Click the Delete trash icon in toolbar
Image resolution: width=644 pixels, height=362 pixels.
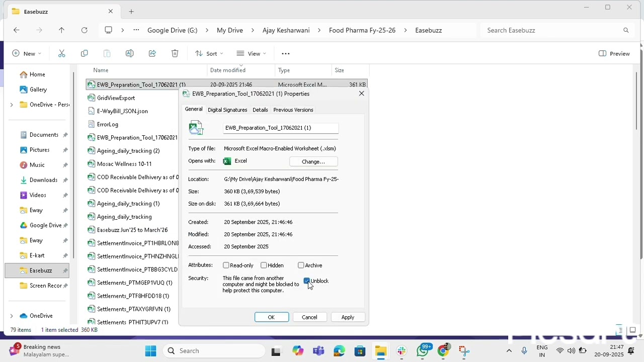click(175, 53)
